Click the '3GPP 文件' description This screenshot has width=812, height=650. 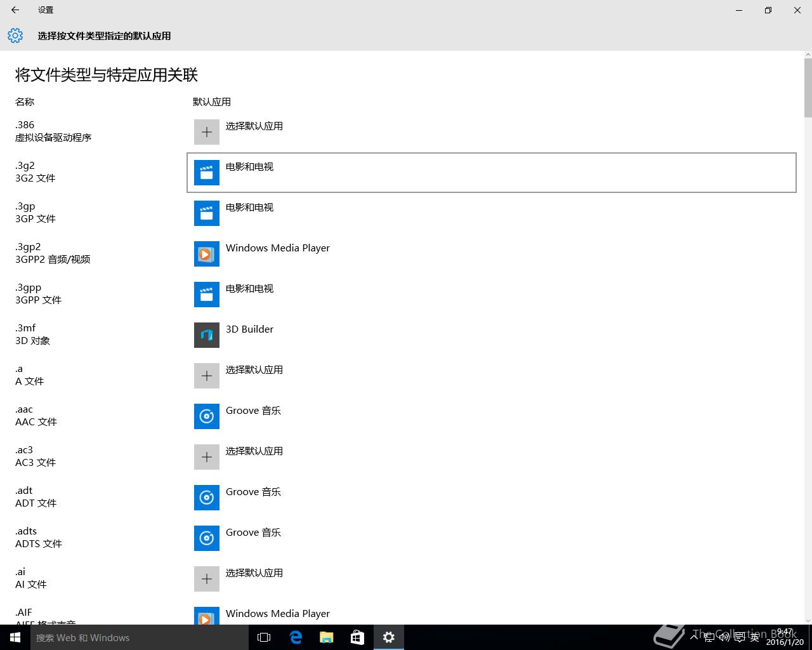point(39,300)
